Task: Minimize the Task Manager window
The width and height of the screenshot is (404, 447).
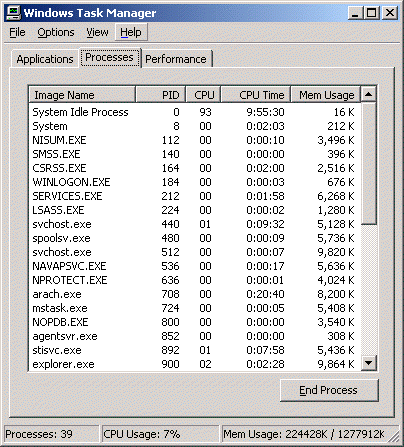Action: (355, 13)
